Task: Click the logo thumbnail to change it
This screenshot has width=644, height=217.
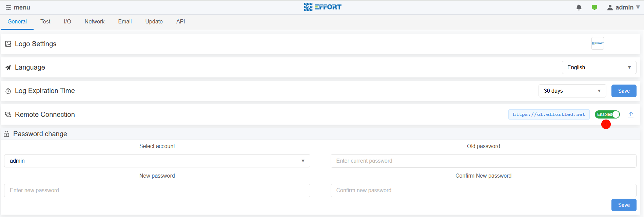Action: [598, 43]
